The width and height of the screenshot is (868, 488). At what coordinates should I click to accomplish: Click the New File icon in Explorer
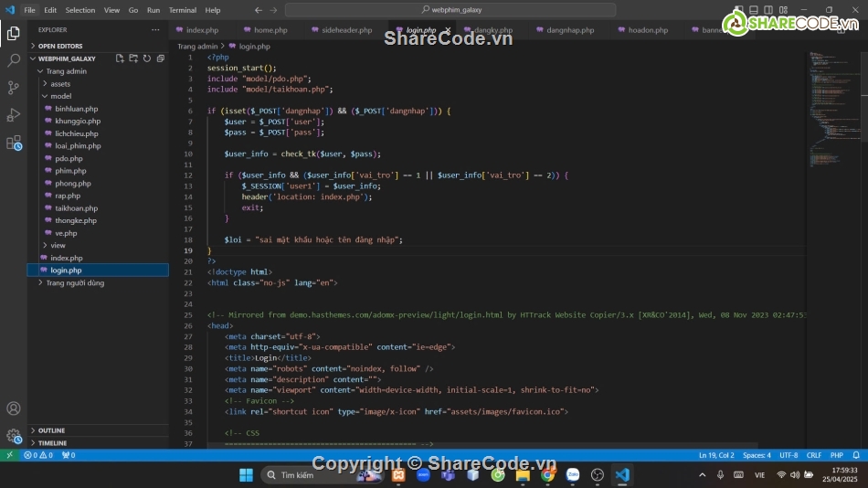[x=120, y=58]
